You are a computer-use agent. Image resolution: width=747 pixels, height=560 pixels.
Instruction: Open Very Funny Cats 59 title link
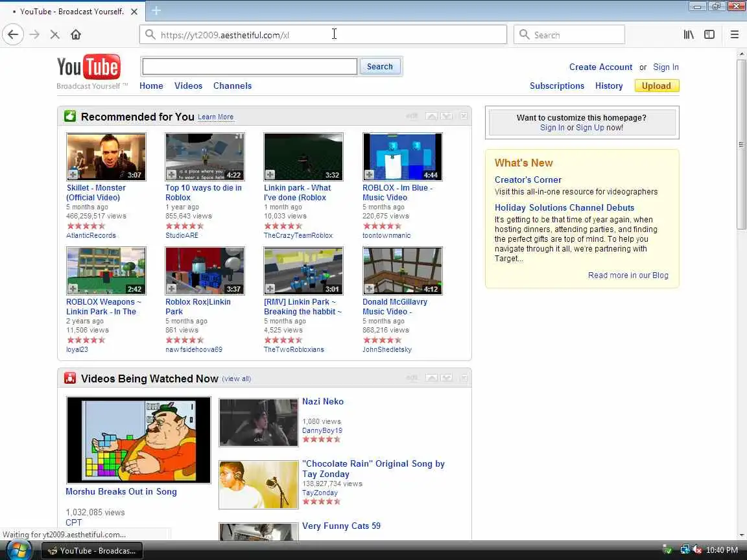pyautogui.click(x=341, y=526)
